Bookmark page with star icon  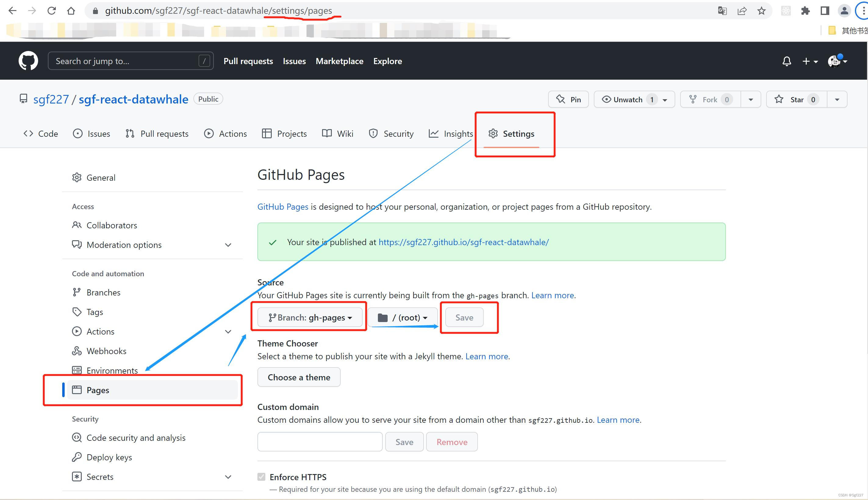point(761,11)
